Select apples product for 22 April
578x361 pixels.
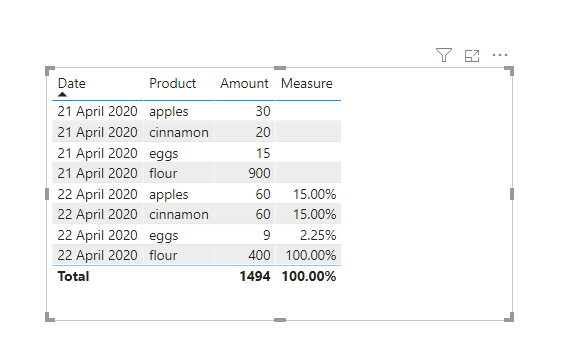click(168, 195)
